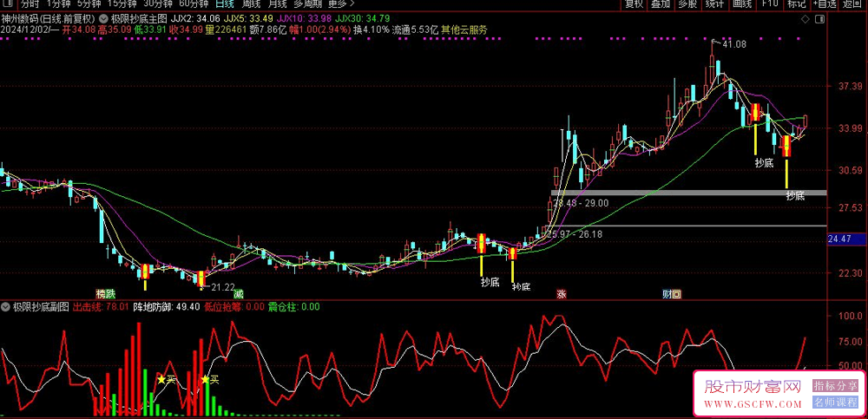Switch to the 60分钟 period tab
The width and height of the screenshot is (868, 419).
pos(193,4)
